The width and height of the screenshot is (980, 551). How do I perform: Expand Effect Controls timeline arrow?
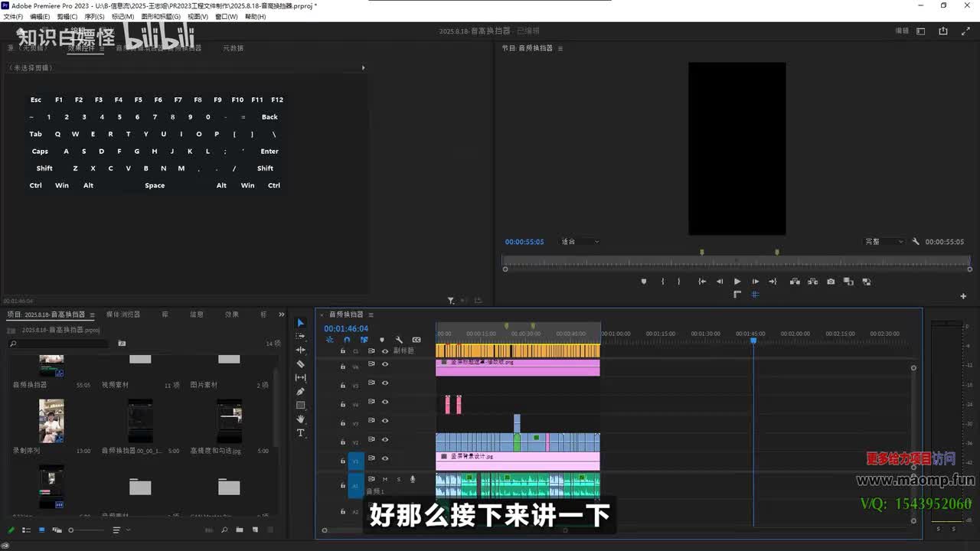coord(363,67)
